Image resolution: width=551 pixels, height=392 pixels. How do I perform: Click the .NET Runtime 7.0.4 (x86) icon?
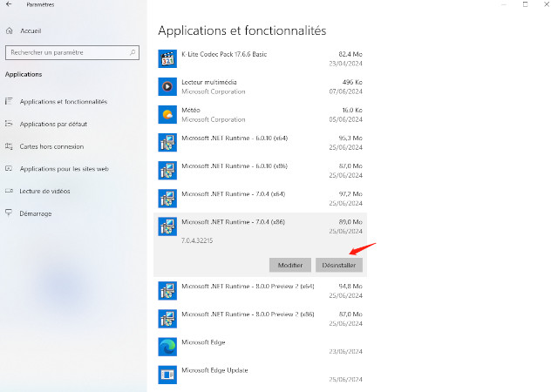click(x=167, y=226)
